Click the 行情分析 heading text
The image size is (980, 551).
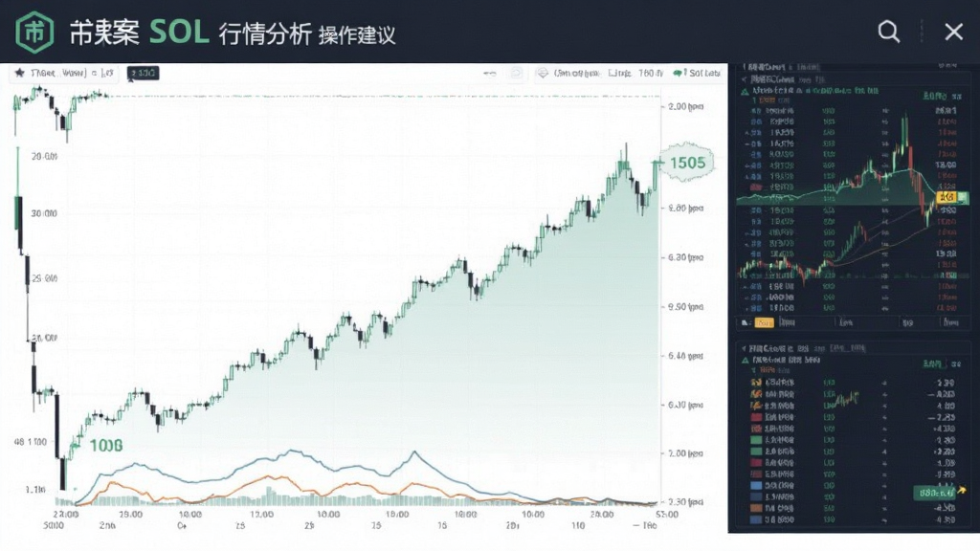click(x=265, y=33)
